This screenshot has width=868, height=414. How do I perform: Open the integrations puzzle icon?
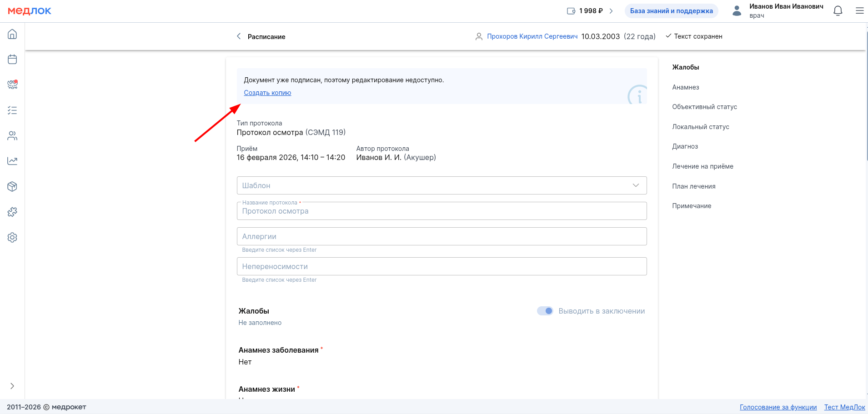point(12,212)
